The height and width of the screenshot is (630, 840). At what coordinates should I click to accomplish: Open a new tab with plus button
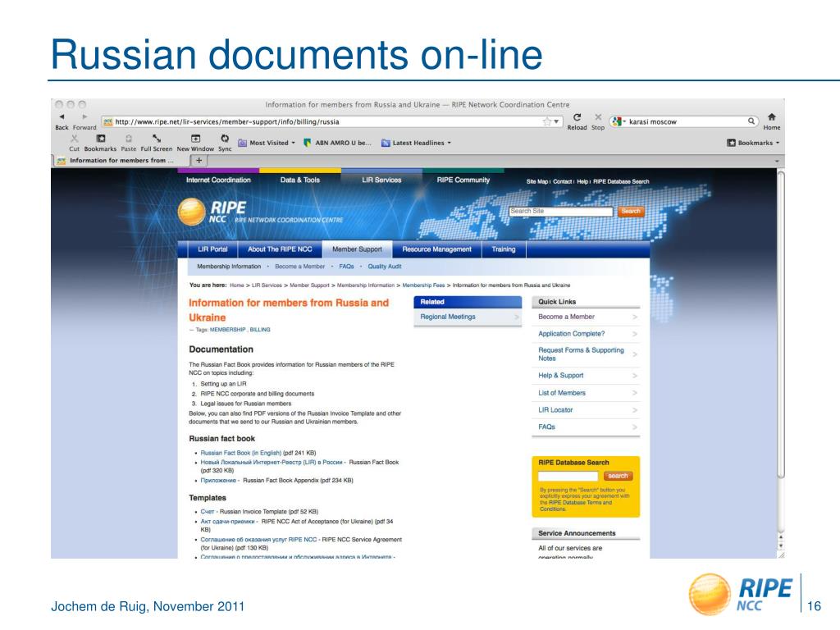click(x=199, y=160)
